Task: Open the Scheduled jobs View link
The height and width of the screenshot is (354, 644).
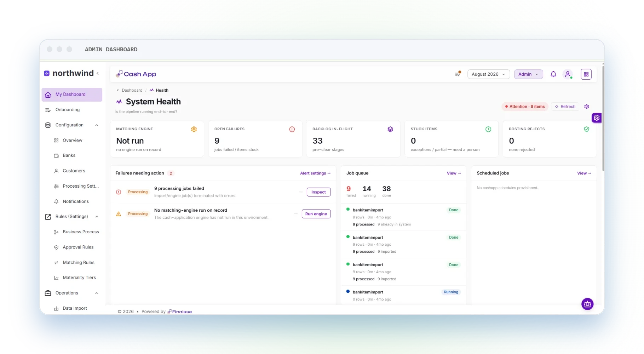Action: (x=584, y=173)
